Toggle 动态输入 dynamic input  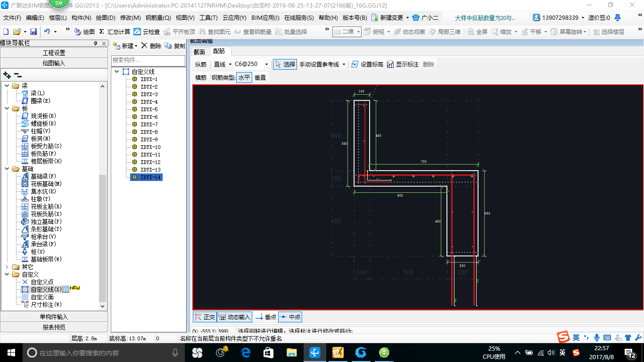234,317
